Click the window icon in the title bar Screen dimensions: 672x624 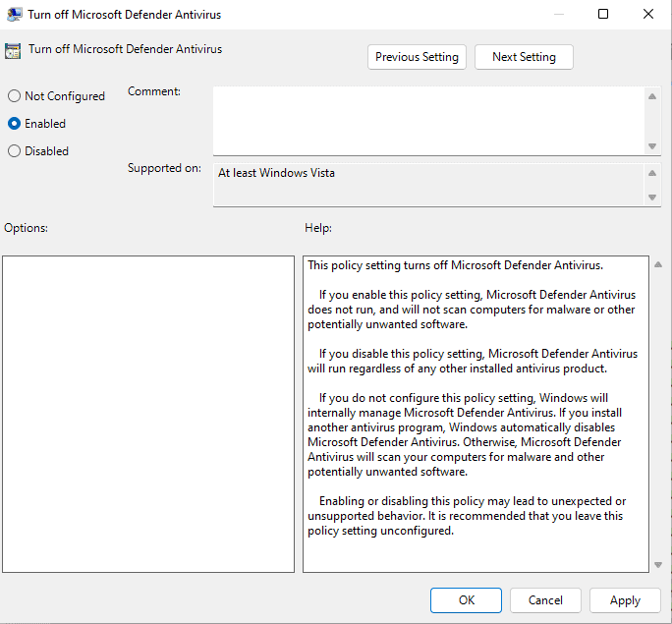(x=15, y=15)
